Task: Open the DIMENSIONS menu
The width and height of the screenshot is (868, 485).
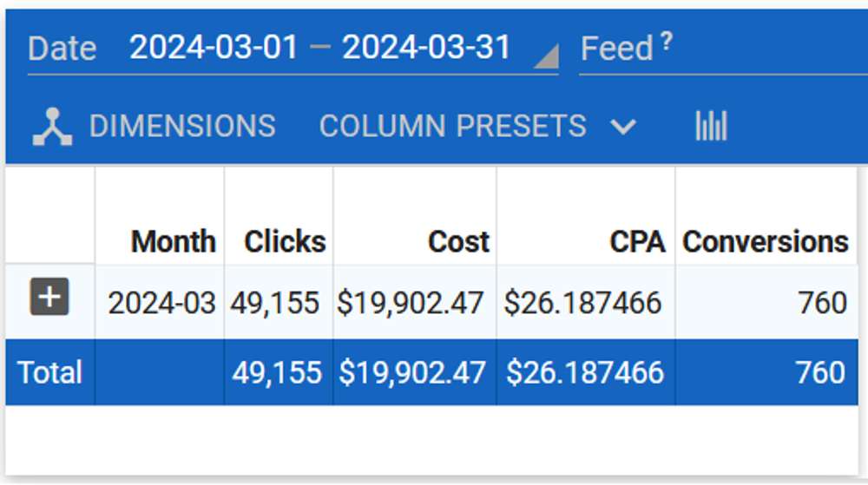Action: pyautogui.click(x=181, y=127)
